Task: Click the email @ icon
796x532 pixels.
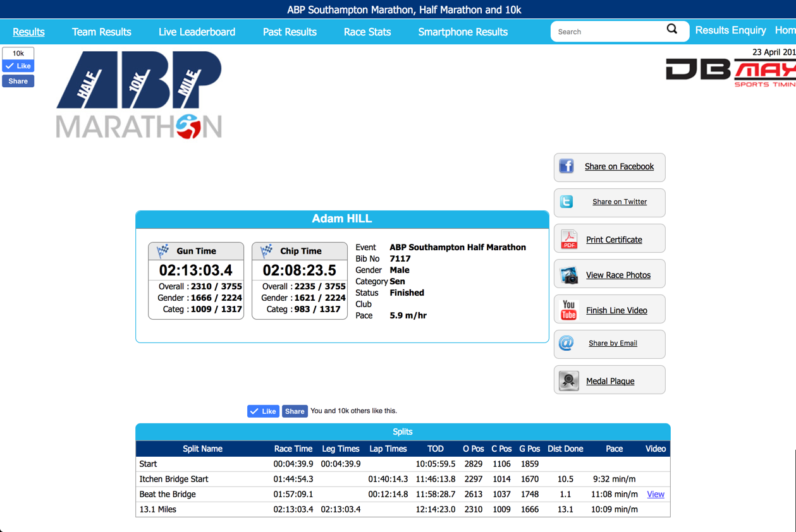Action: coord(566,343)
